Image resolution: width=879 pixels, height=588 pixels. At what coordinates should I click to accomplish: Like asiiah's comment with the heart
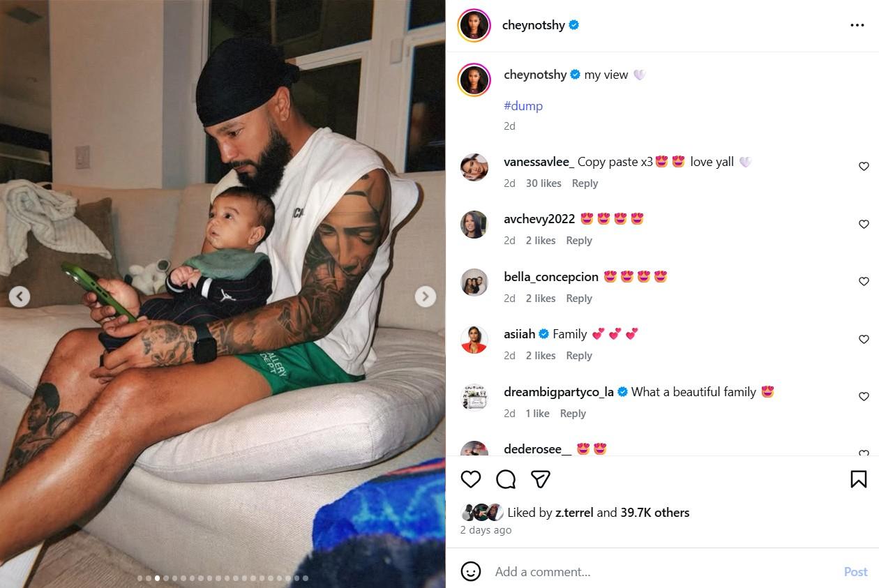pos(864,339)
